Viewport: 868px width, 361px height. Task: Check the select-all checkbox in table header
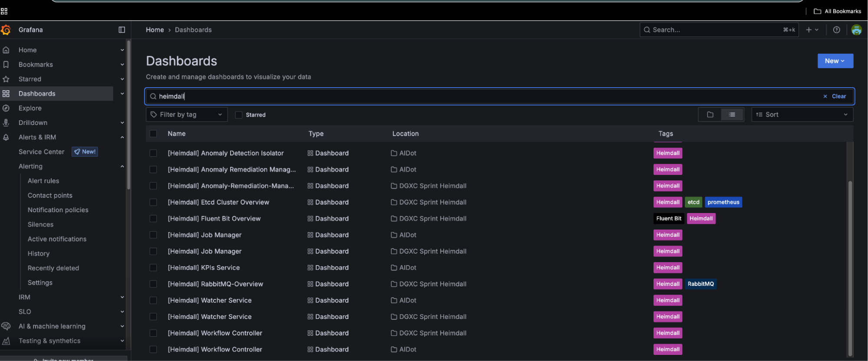153,134
